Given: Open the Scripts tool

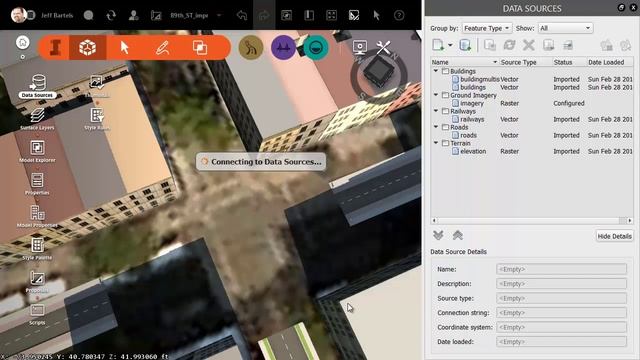Looking at the screenshot, I should pyautogui.click(x=37, y=310).
